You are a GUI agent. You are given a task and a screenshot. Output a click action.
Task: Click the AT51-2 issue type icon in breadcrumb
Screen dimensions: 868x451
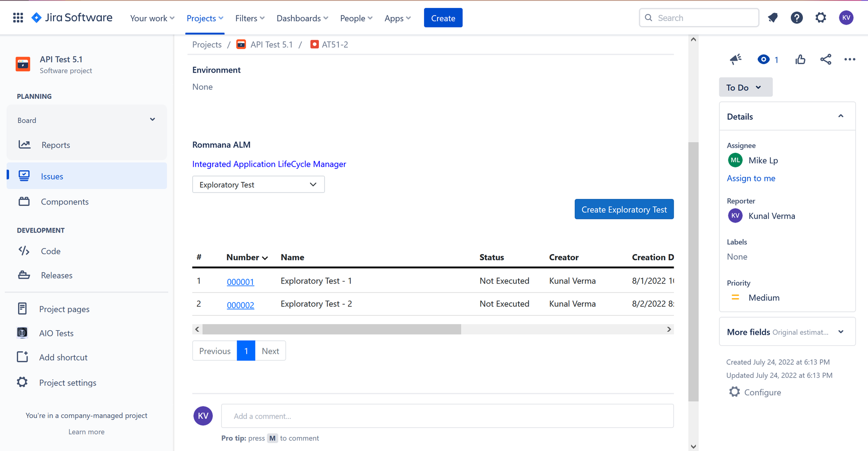314,44
